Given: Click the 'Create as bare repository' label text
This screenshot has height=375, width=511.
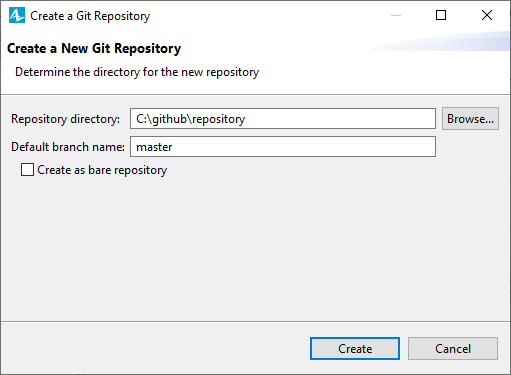Looking at the screenshot, I should (102, 170).
